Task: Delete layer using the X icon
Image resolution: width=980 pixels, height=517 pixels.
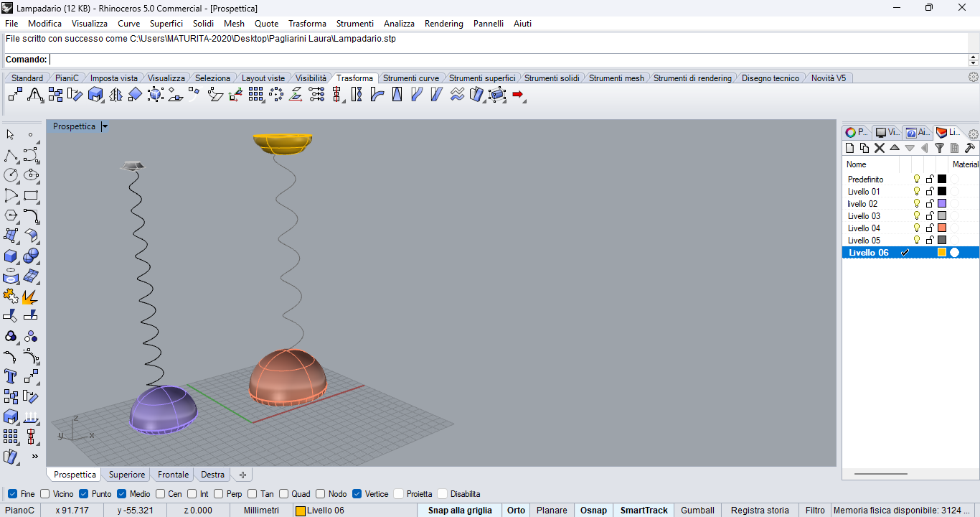Action: tap(880, 148)
